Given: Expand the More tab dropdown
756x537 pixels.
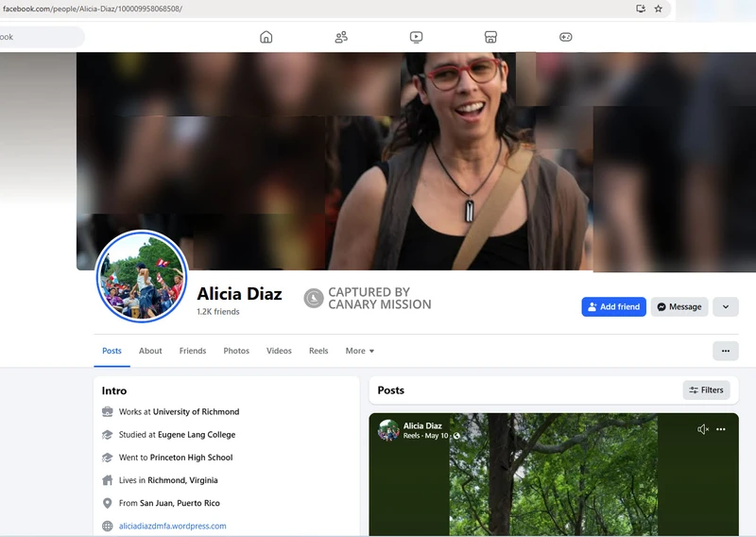Looking at the screenshot, I should [360, 351].
